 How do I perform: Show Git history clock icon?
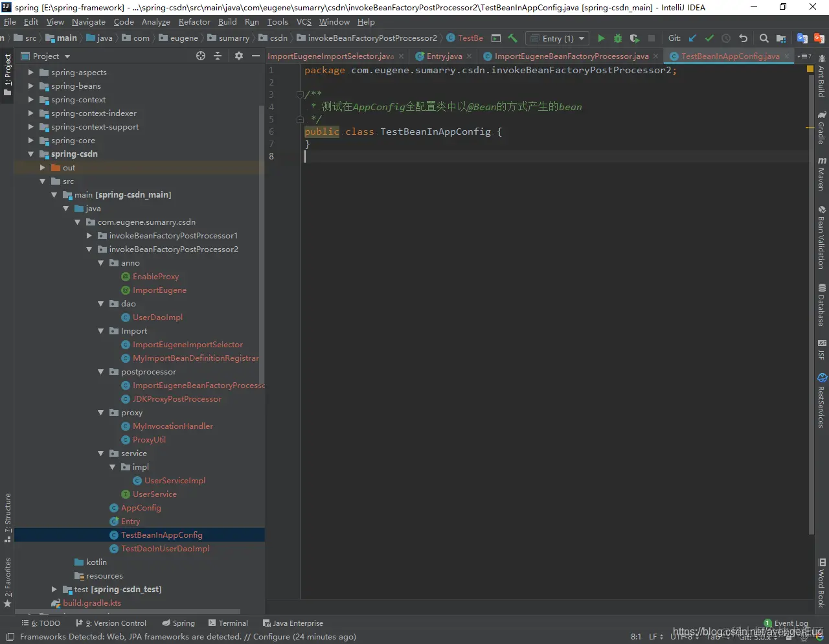tap(726, 38)
